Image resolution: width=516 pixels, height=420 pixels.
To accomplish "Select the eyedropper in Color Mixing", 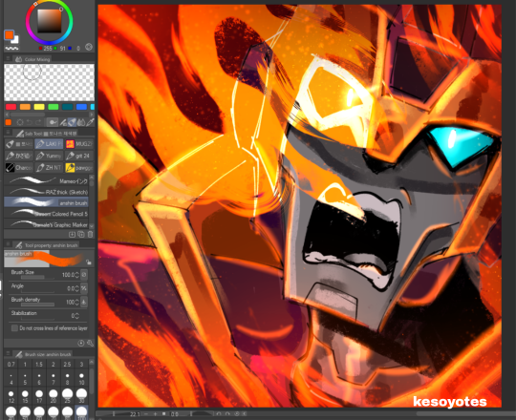I will [x=90, y=122].
